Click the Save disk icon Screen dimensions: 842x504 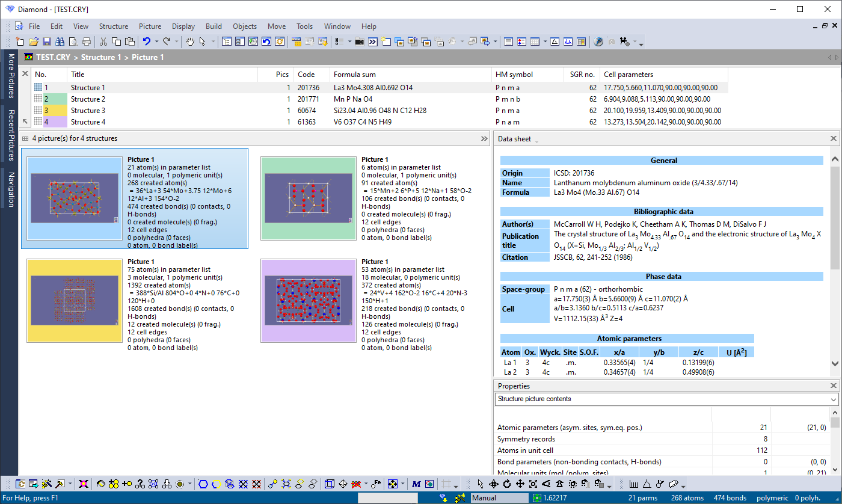point(46,41)
